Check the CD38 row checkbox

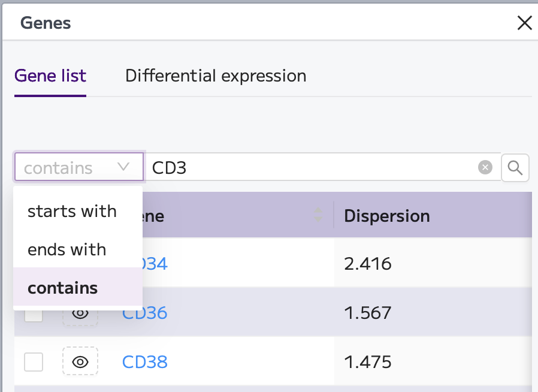(x=34, y=362)
